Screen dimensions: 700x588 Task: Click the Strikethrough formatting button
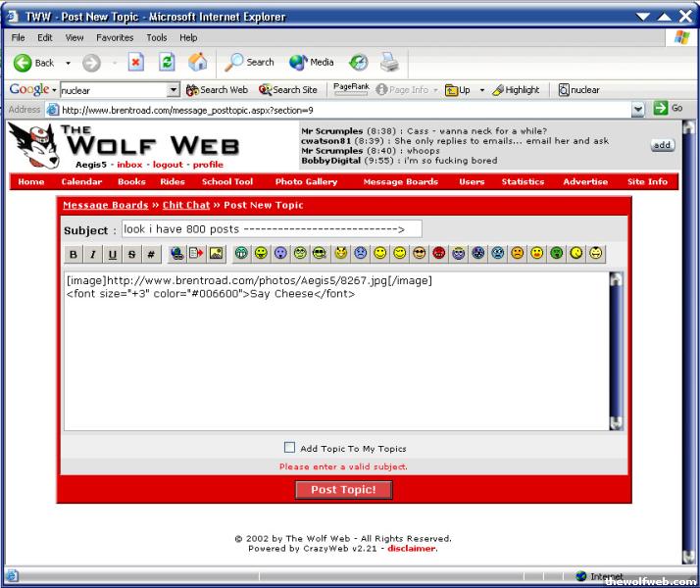[x=132, y=254]
